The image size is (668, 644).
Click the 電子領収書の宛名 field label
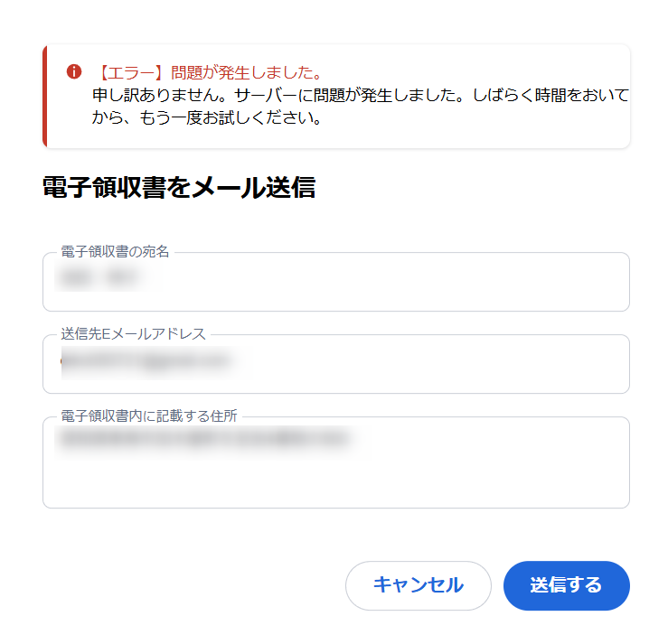point(115,252)
